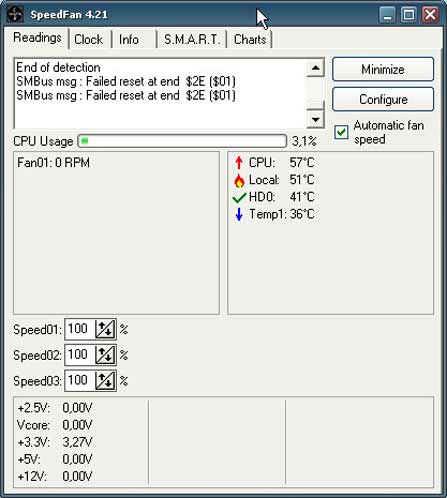This screenshot has width=447, height=498.
Task: Click the 3,1% CPU usage value
Action: pyautogui.click(x=304, y=141)
